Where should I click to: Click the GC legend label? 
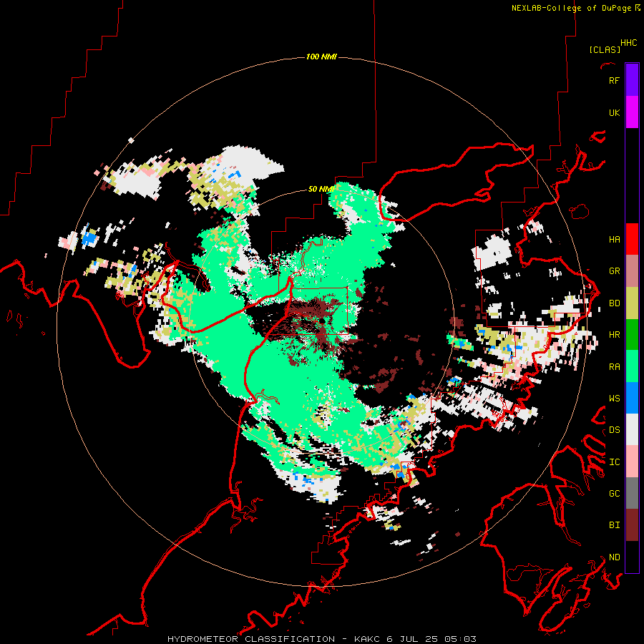614,493
